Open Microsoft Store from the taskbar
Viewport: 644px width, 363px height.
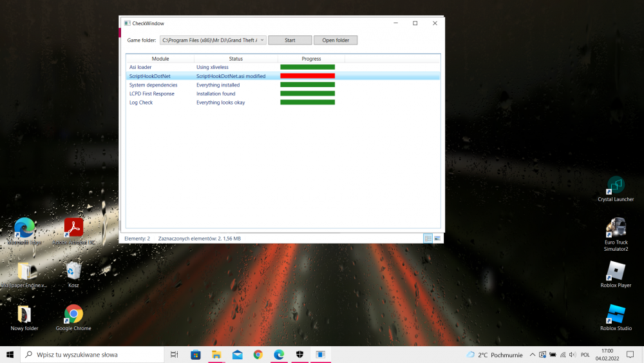pos(196,355)
